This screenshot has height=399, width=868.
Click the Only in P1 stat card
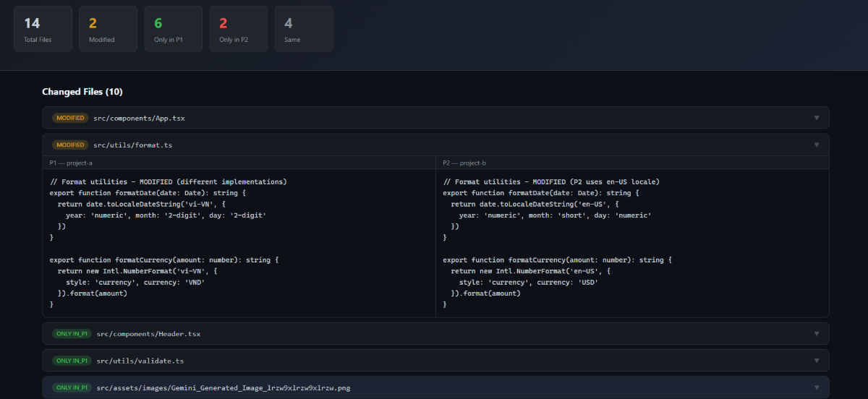173,29
